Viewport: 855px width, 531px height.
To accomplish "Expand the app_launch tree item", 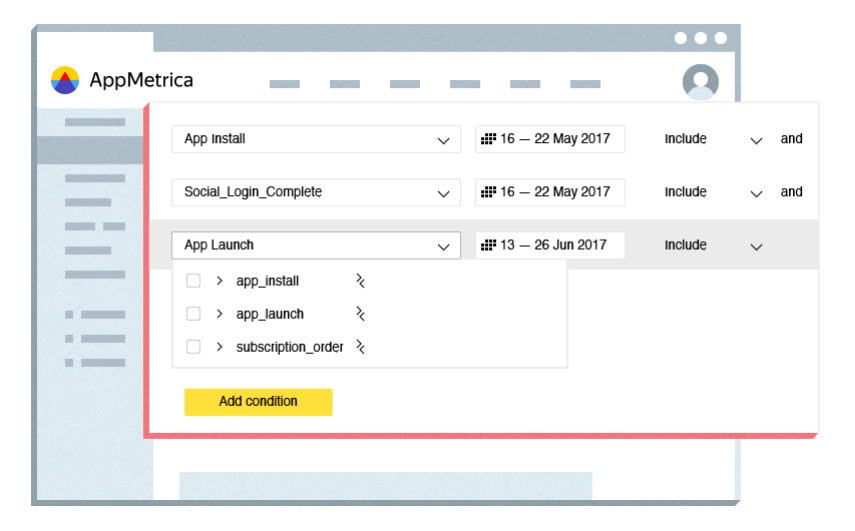I will coord(219,314).
